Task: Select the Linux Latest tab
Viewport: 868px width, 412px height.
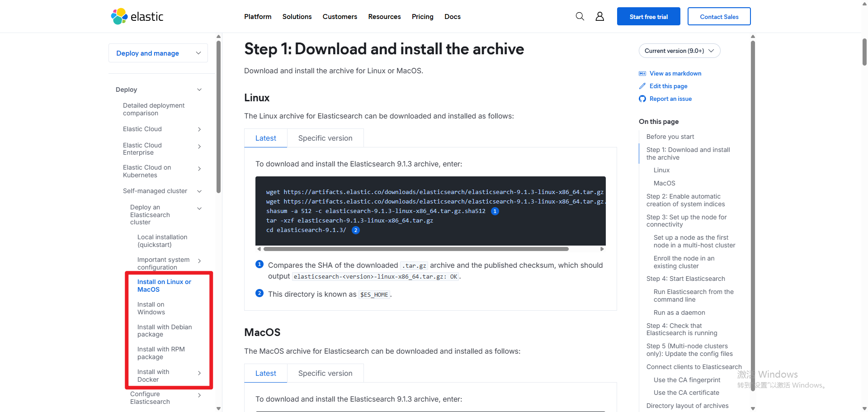Action: [266, 138]
